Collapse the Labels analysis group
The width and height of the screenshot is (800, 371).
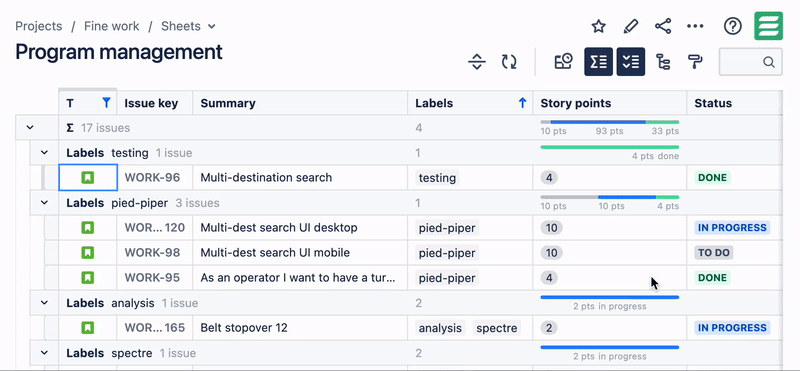(44, 303)
